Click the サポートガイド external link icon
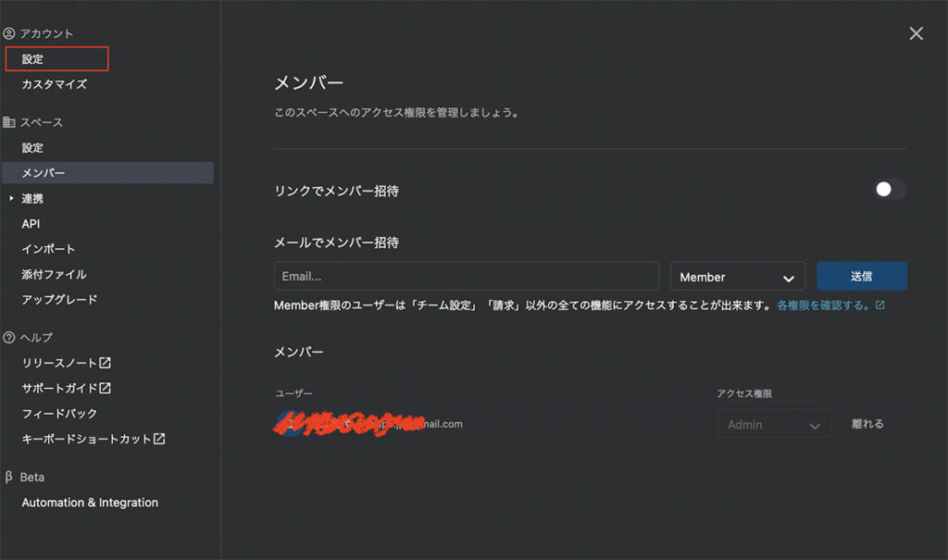The image size is (948, 560). [106, 388]
